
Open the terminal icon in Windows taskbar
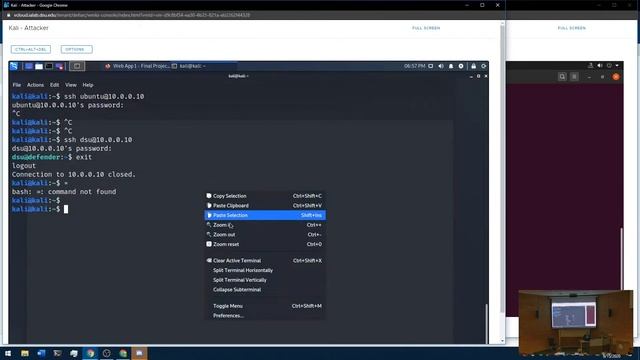(x=58, y=353)
